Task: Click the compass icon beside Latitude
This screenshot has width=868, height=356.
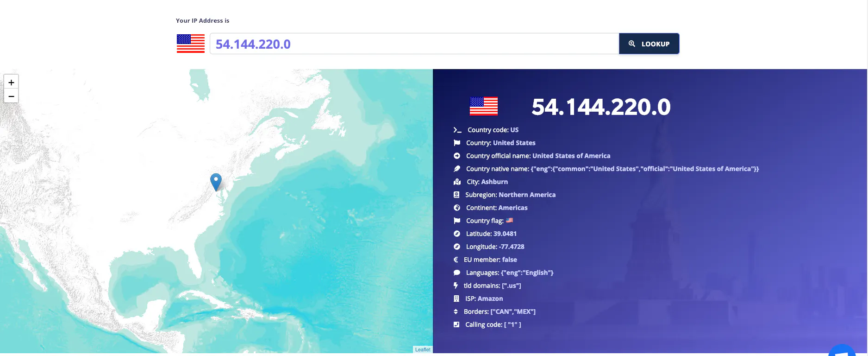Action: tap(457, 234)
